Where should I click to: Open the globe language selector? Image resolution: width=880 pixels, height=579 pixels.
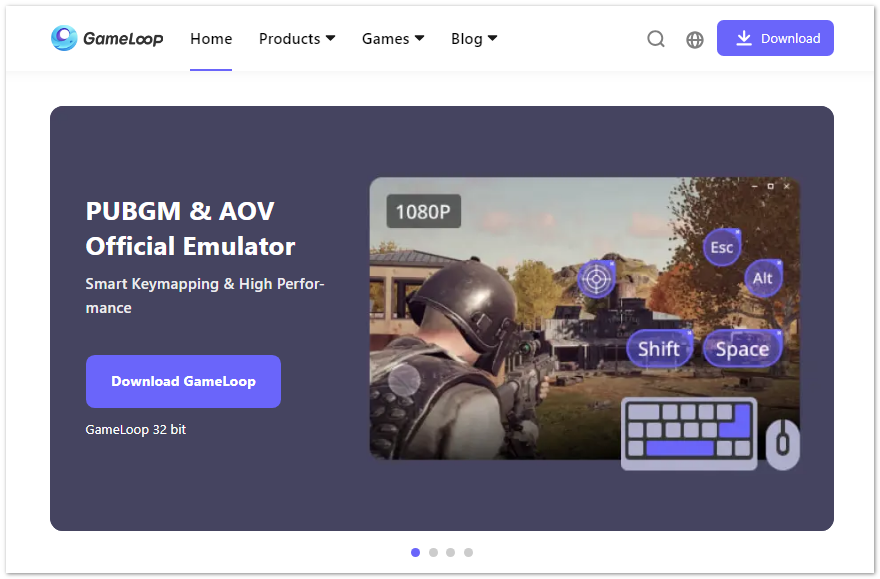click(695, 39)
